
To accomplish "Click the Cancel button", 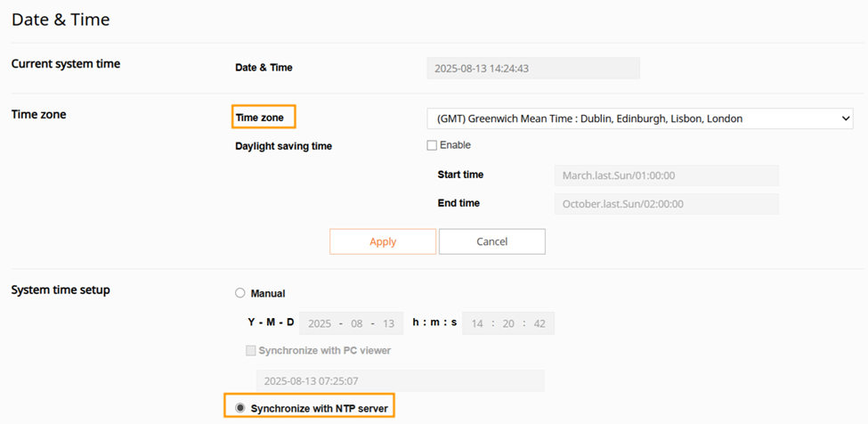I will coord(491,241).
